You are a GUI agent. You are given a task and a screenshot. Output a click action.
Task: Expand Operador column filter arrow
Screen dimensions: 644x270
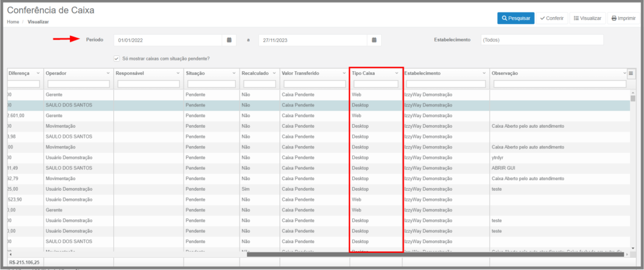point(108,74)
